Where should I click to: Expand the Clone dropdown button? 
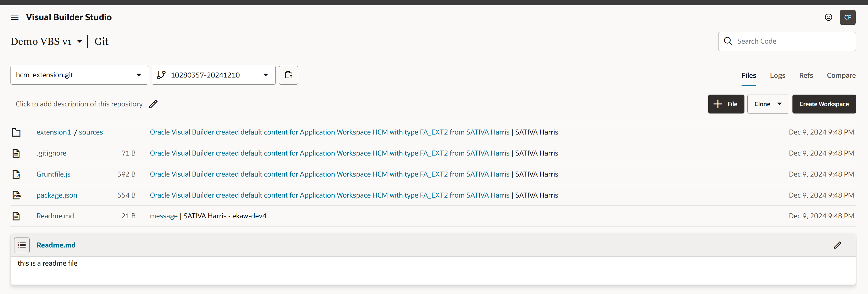[x=768, y=104]
